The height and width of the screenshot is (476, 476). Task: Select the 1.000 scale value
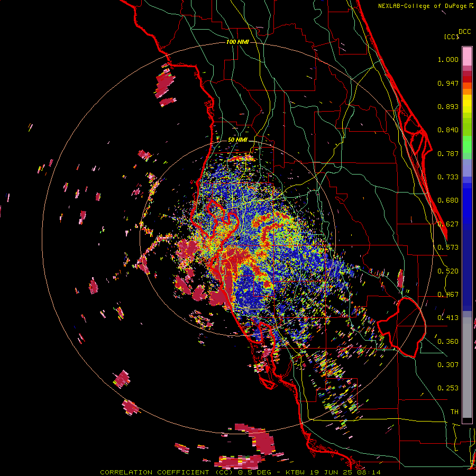pos(448,59)
